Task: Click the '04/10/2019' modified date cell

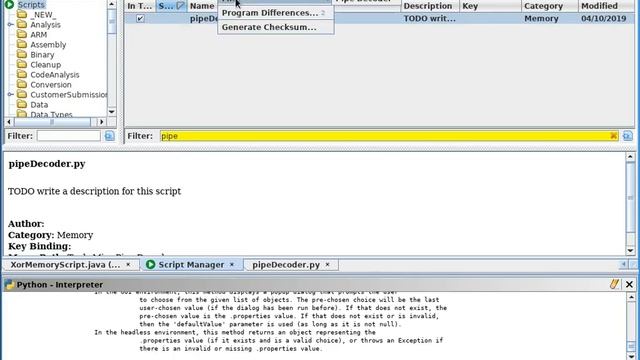Action: click(x=606, y=18)
